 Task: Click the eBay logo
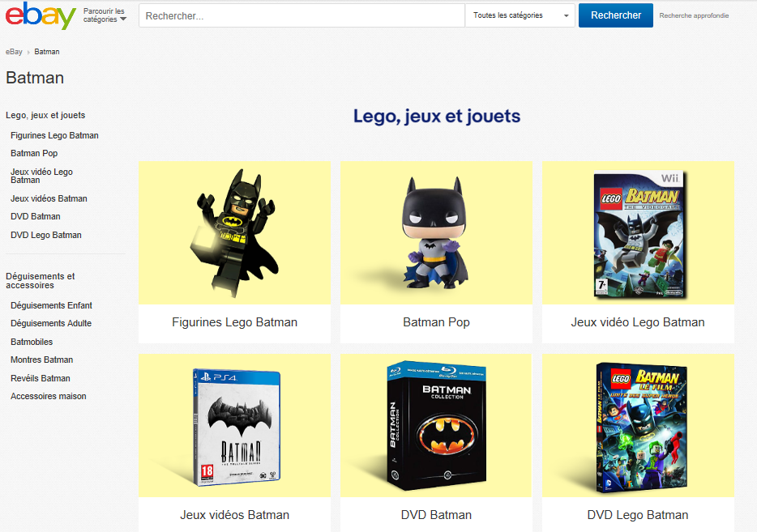point(41,15)
